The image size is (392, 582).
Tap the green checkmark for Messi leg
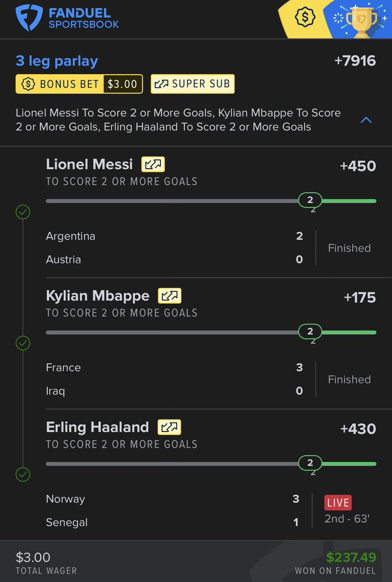tap(23, 212)
